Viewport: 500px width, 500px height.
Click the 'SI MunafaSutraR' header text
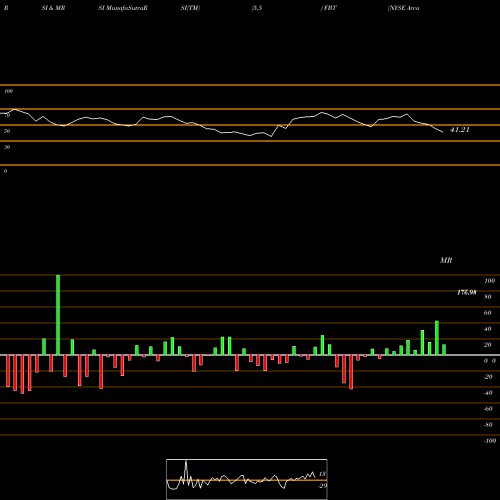click(123, 8)
